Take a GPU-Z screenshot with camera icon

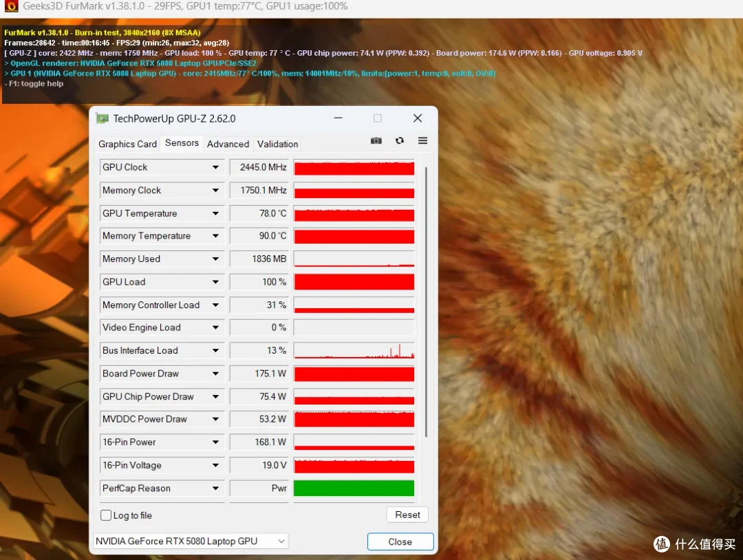[x=376, y=141]
